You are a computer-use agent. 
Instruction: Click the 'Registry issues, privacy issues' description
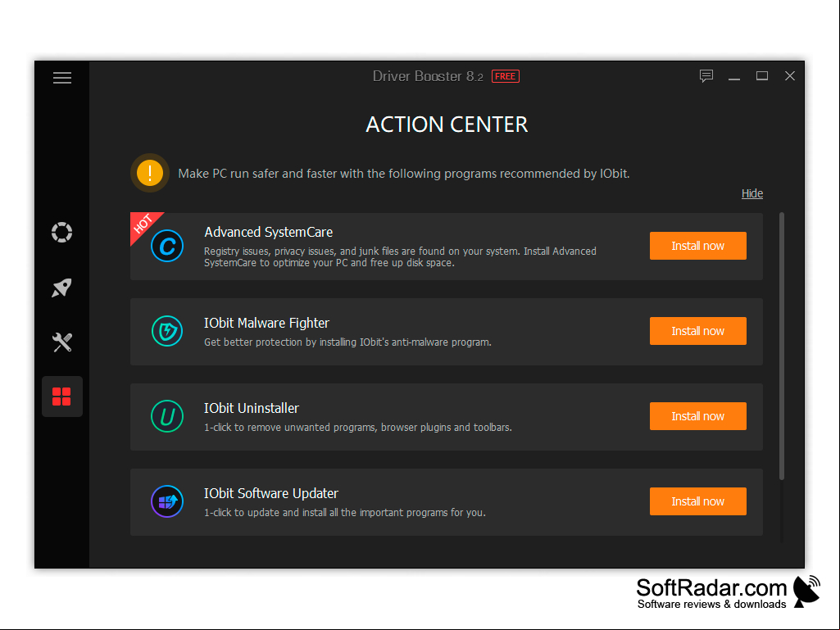point(400,256)
